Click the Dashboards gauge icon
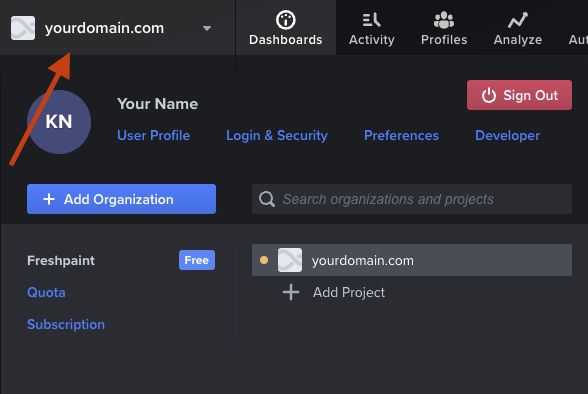 (286, 19)
